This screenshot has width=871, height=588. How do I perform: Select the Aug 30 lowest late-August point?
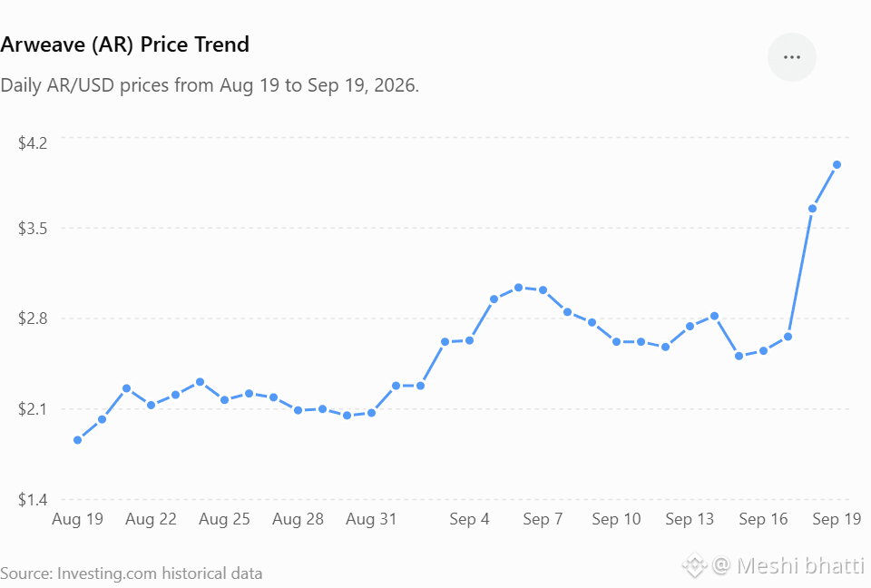[347, 416]
